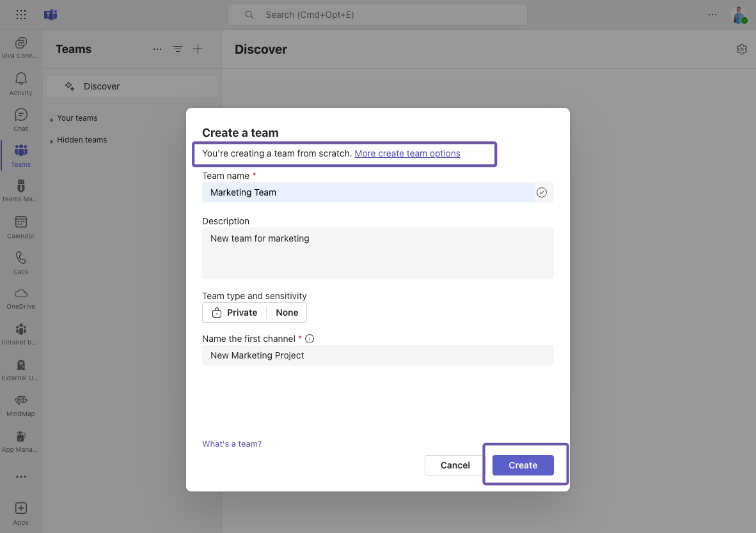This screenshot has height=533, width=756.
Task: Open the None sensitivity dropdown
Action: 287,313
